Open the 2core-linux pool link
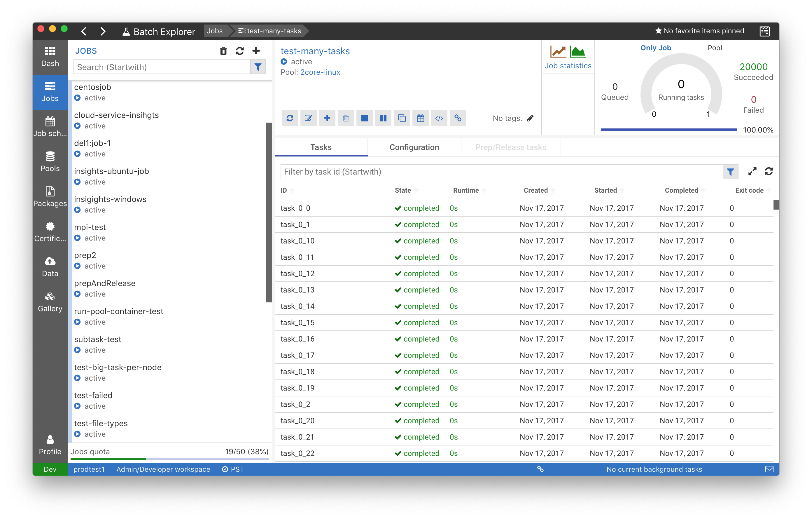Viewport: 812px width, 519px height. tap(320, 72)
